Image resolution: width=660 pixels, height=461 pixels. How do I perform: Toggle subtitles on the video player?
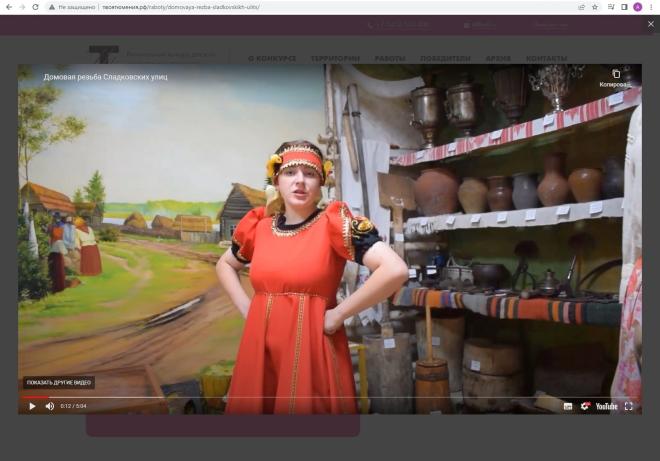(568, 406)
